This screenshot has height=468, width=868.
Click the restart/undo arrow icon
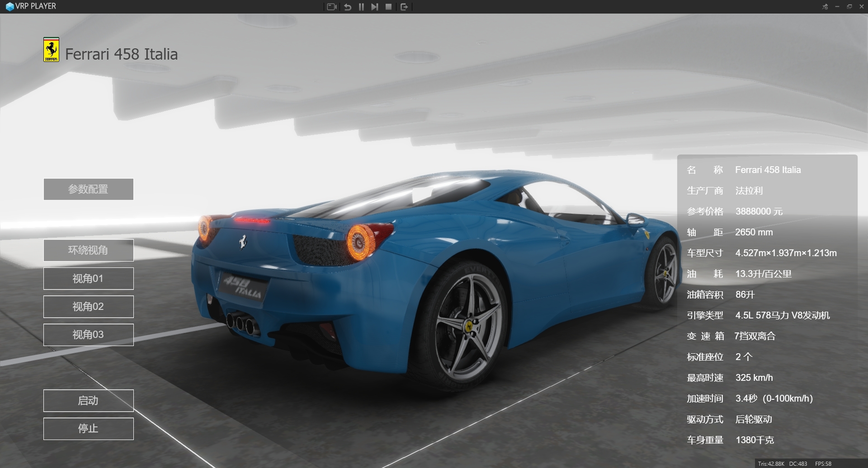348,7
